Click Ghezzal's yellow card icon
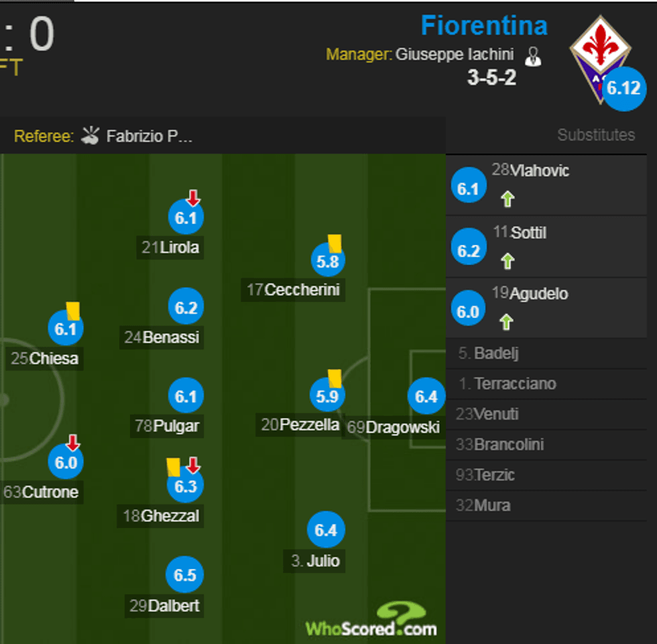The height and width of the screenshot is (644, 657). [173, 467]
